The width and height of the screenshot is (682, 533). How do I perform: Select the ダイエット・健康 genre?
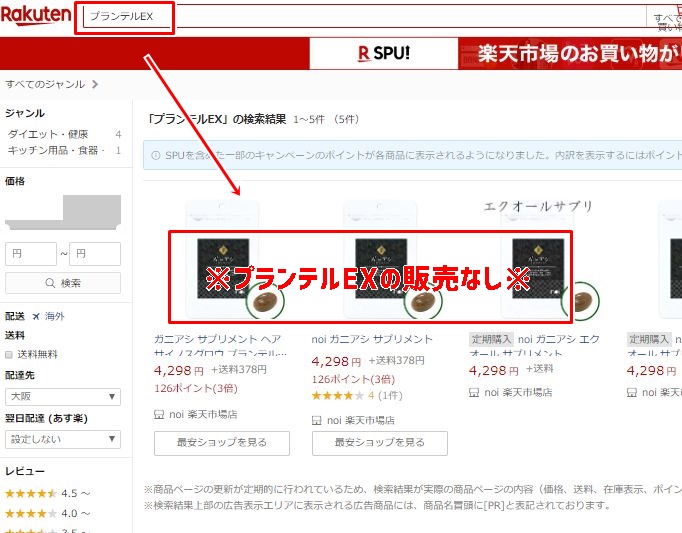tap(48, 134)
